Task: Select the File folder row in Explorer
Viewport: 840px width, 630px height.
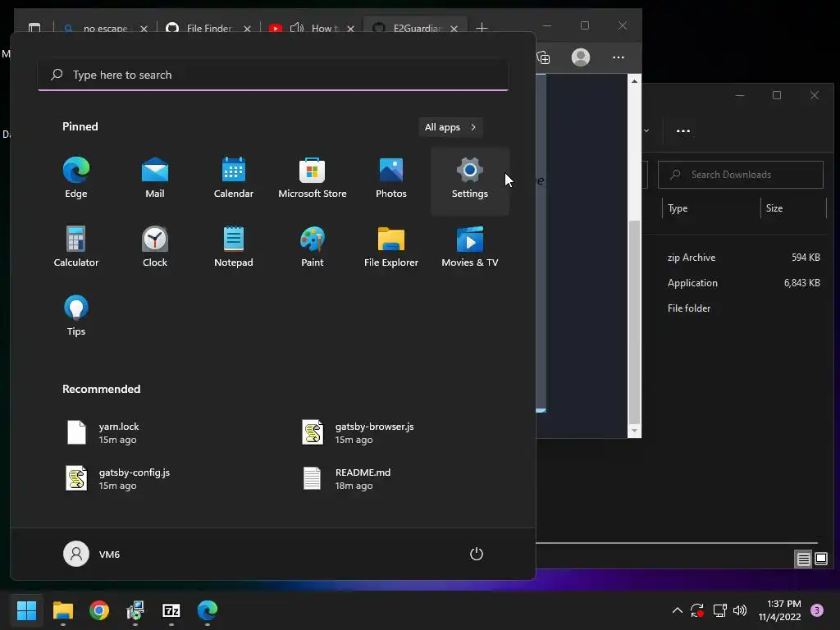Action: point(736,308)
